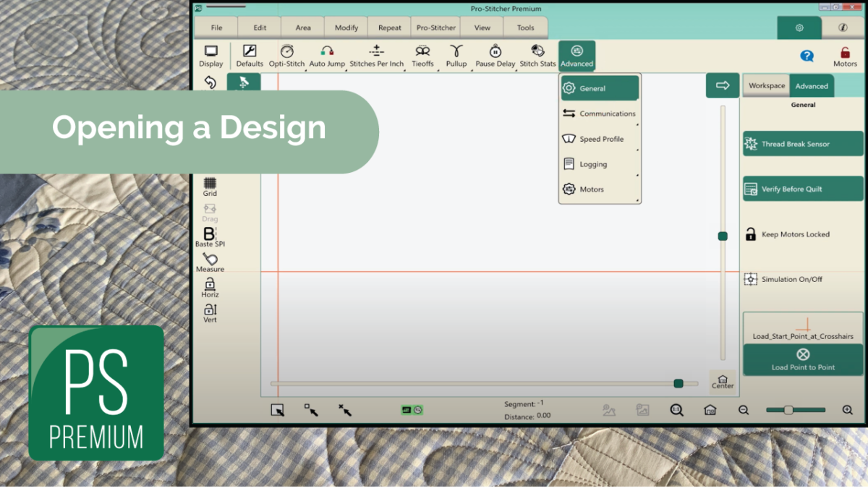The height and width of the screenshot is (488, 868).
Task: Click the Load Point to Point button
Action: [x=802, y=358]
